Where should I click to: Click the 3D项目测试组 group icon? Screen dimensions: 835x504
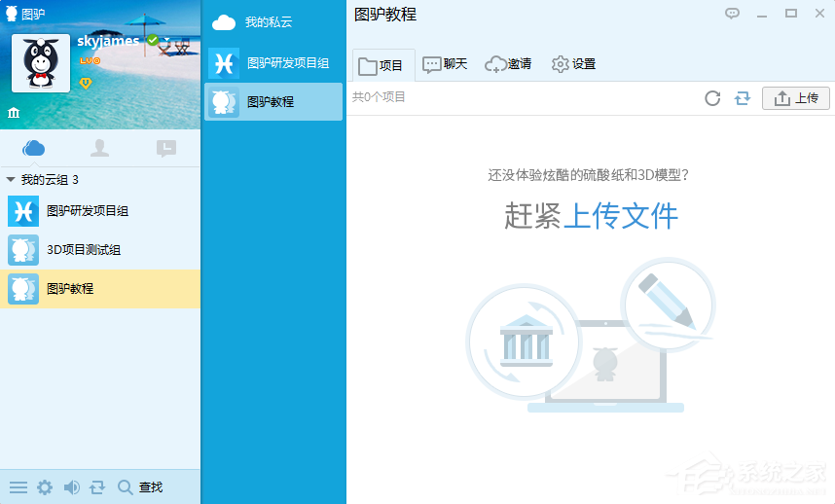point(23,250)
